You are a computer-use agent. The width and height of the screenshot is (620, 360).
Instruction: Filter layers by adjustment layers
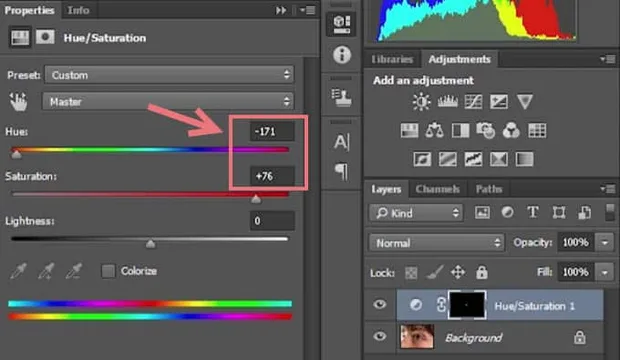(507, 212)
